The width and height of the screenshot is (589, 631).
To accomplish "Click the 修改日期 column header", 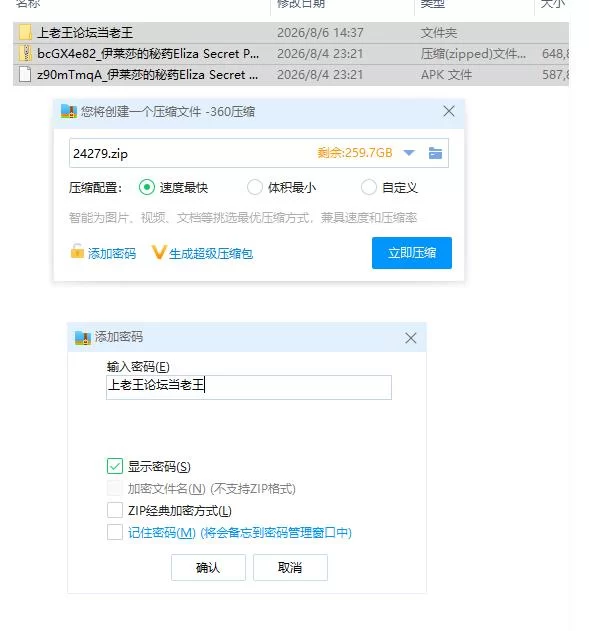I will pos(301,4).
